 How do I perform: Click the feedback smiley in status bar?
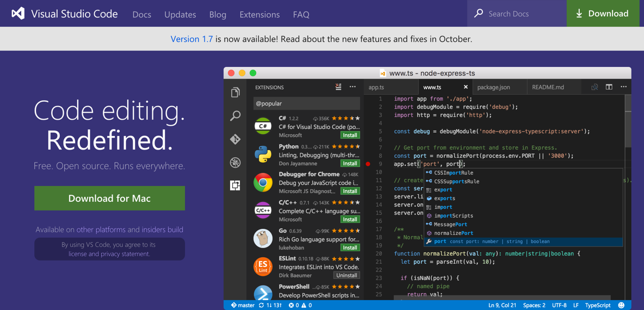coord(621,305)
